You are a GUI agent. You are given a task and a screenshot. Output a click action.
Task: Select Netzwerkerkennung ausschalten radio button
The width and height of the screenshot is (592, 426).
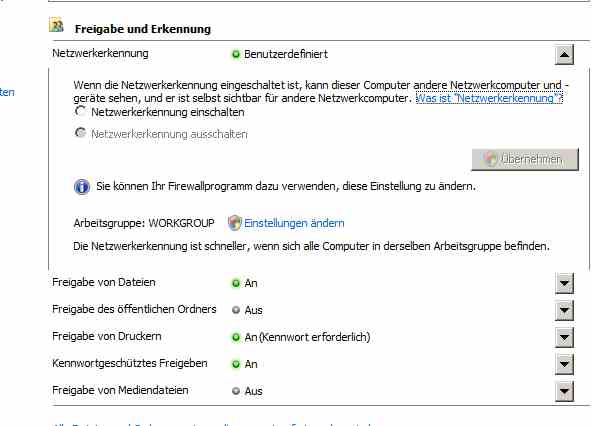click(80, 133)
